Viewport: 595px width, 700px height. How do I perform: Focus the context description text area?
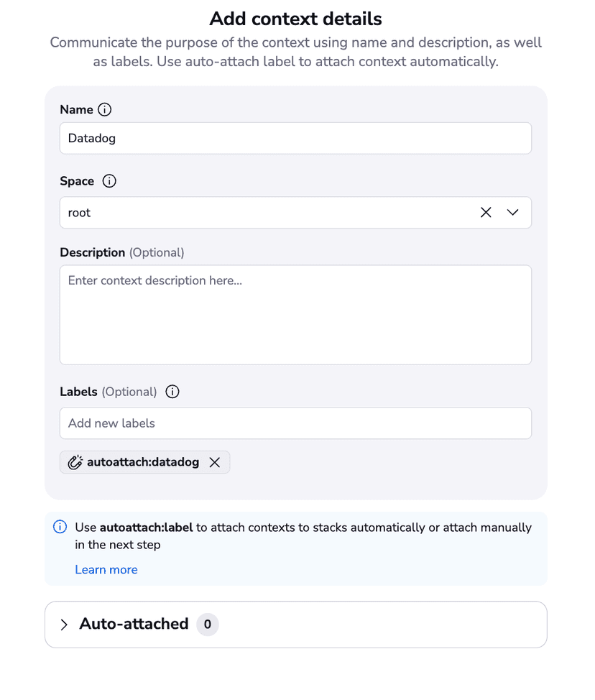[x=295, y=314]
